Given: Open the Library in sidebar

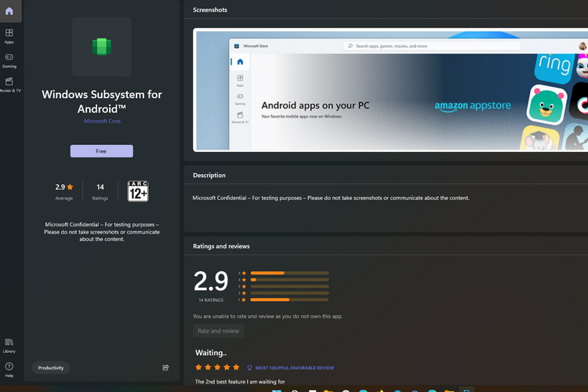Looking at the screenshot, I should 9,345.
